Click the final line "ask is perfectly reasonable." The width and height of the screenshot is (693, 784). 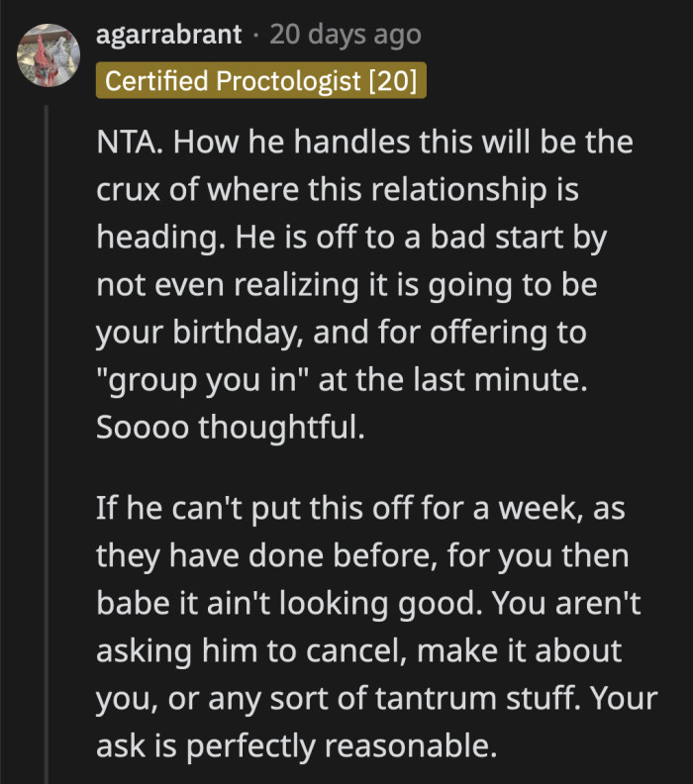click(x=296, y=745)
